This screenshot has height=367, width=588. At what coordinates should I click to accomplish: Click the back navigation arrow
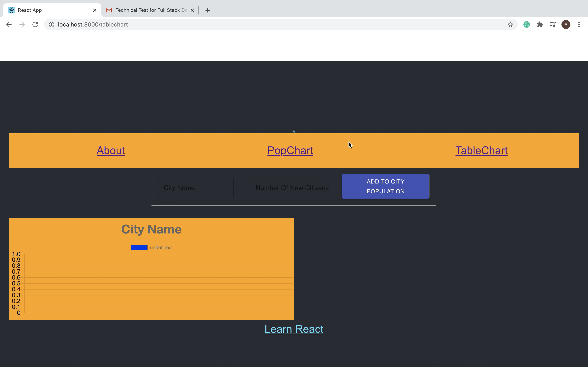coord(9,24)
